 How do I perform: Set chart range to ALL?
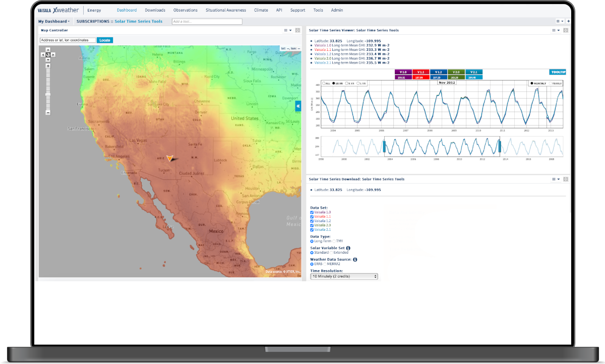(324, 83)
